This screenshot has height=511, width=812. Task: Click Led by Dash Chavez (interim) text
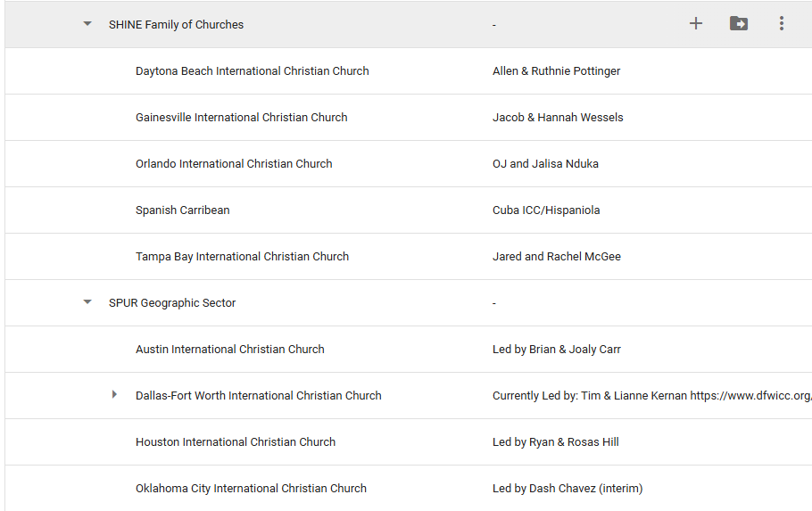tap(567, 489)
